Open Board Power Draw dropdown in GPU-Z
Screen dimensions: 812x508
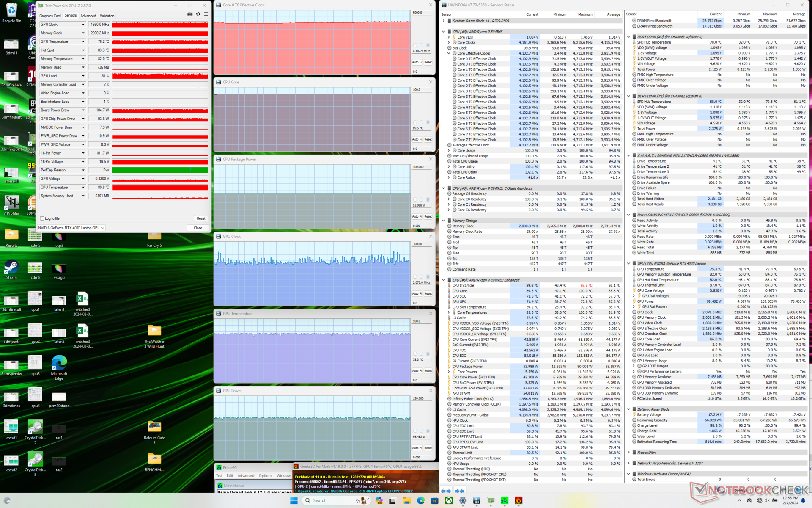click(x=83, y=110)
